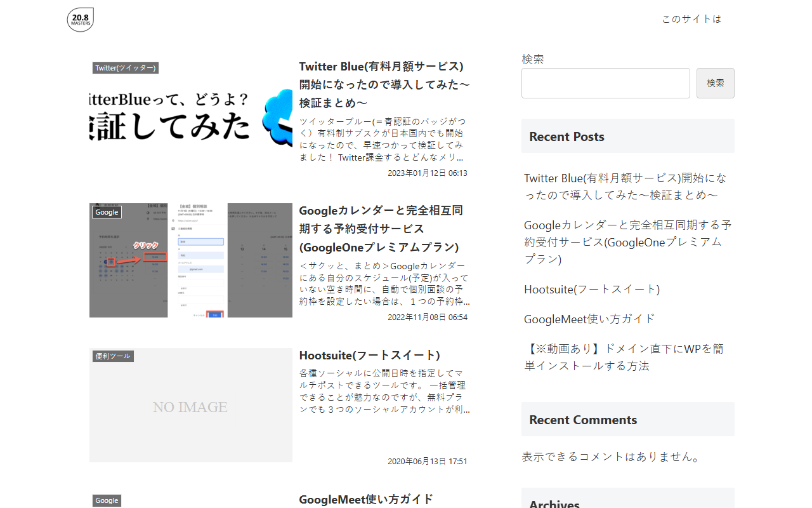The width and height of the screenshot is (812, 508).
Task: Read the Twitter Blue(有料月額サービス) post title
Action: point(384,84)
